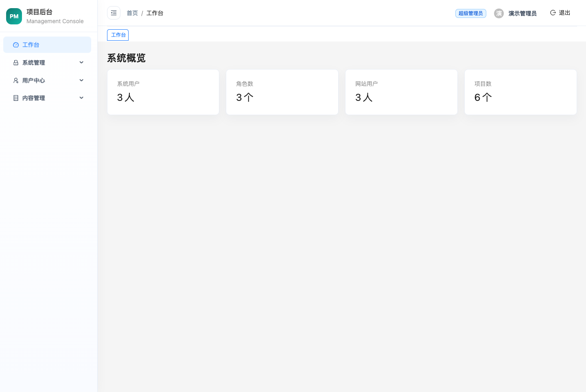Click the 项目数 statistics card
The height and width of the screenshot is (392, 586).
520,92
